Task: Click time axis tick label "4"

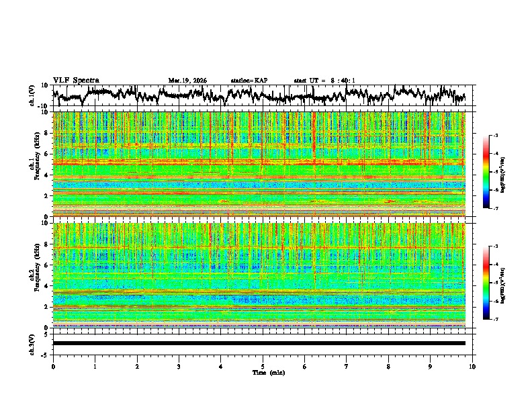Action: pyautogui.click(x=220, y=367)
